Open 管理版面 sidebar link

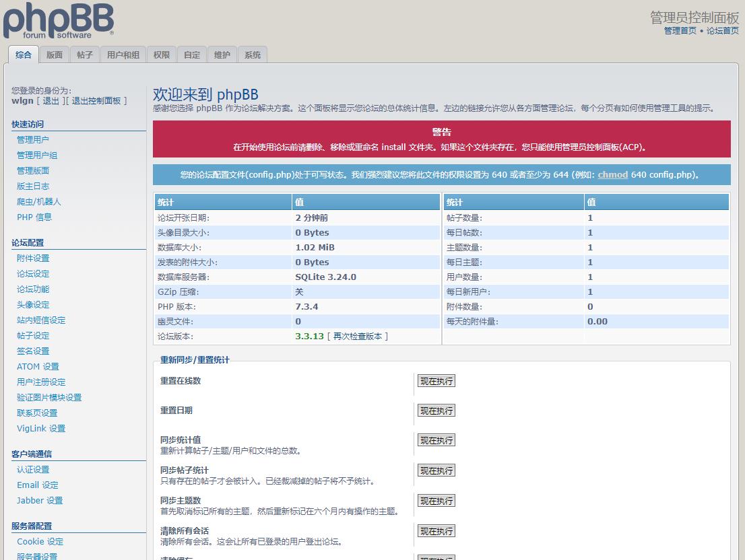click(33, 170)
